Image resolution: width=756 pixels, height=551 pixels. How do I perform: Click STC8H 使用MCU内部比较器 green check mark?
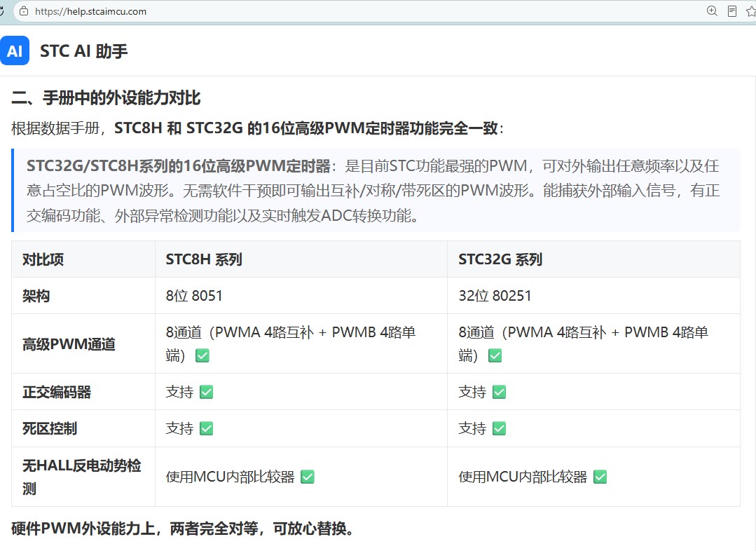307,477
